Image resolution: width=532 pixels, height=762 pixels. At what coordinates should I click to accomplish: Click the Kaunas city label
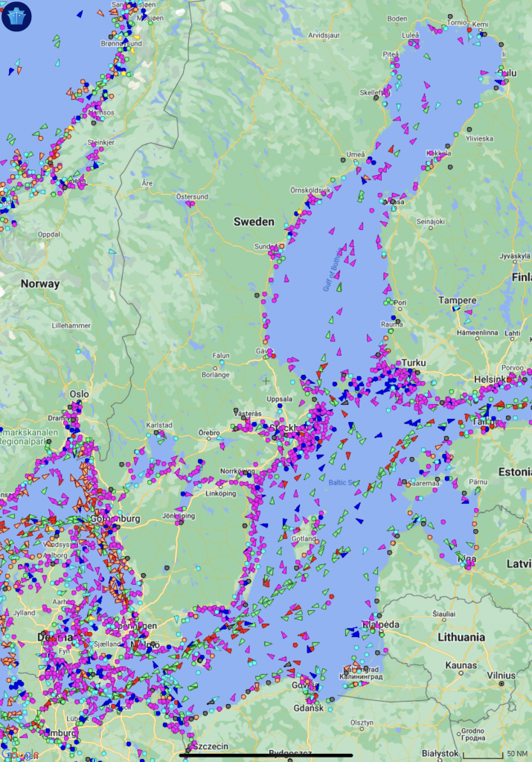tap(461, 664)
